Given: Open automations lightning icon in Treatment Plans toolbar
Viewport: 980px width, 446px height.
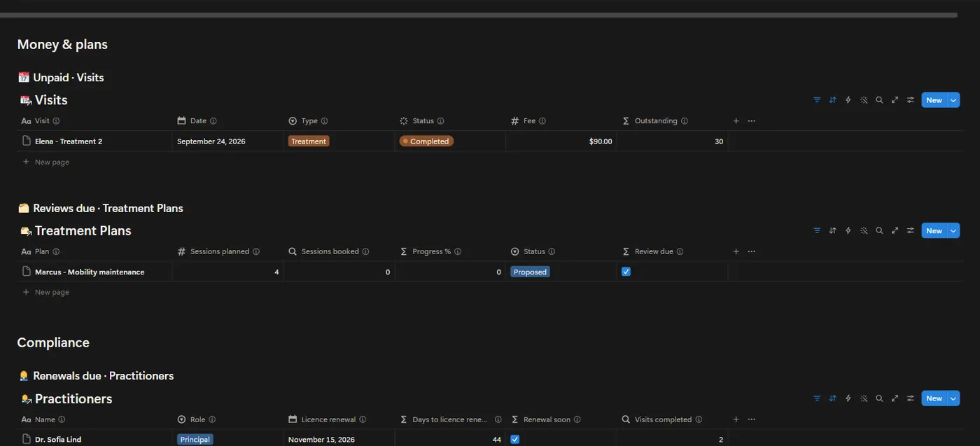Looking at the screenshot, I should pyautogui.click(x=848, y=230).
